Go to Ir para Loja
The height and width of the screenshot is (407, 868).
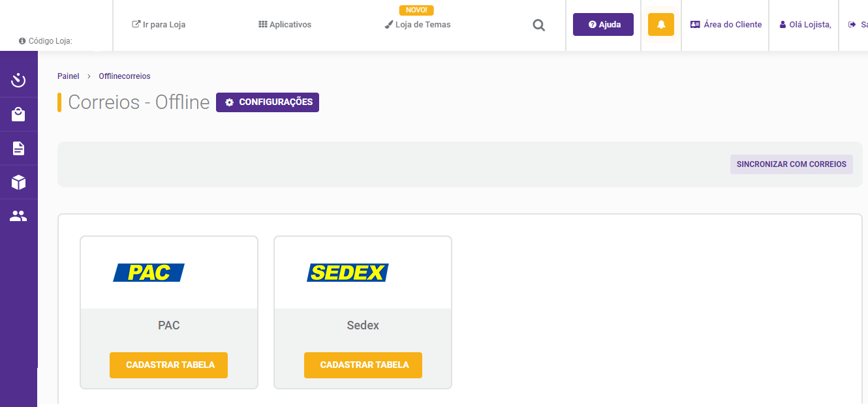[159, 25]
